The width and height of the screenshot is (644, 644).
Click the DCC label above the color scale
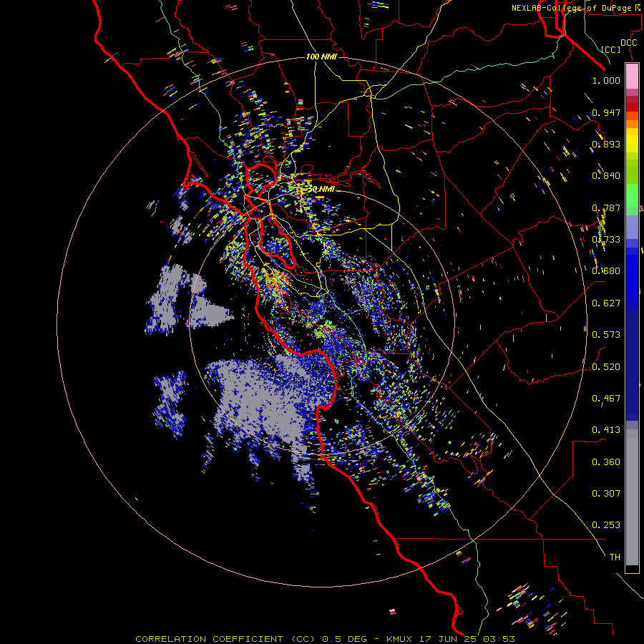628,43
